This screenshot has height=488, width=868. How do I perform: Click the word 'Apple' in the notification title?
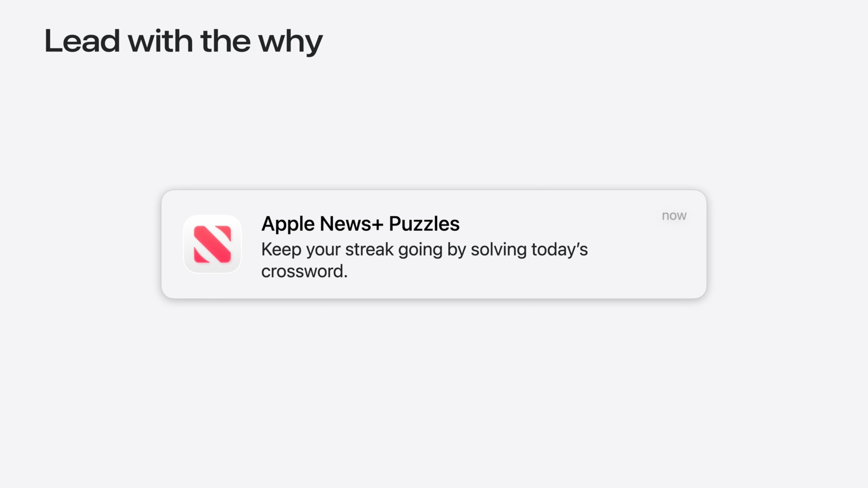click(x=287, y=224)
